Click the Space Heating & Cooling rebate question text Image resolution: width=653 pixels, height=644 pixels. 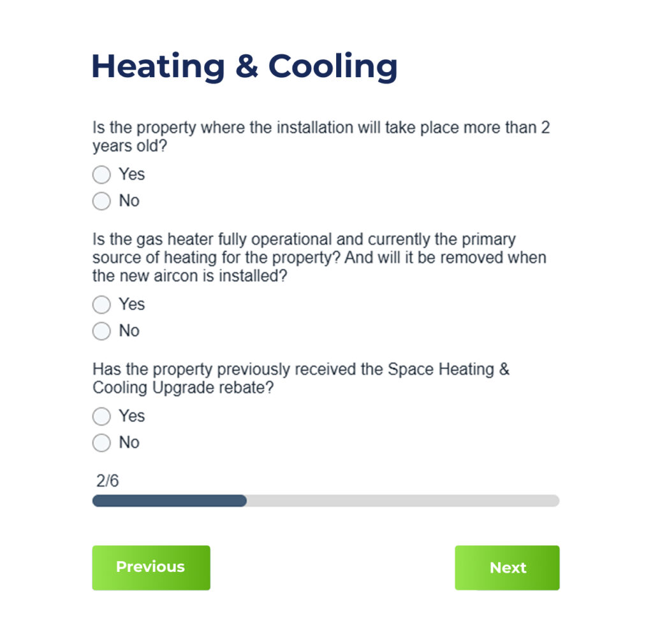pyautogui.click(x=301, y=378)
